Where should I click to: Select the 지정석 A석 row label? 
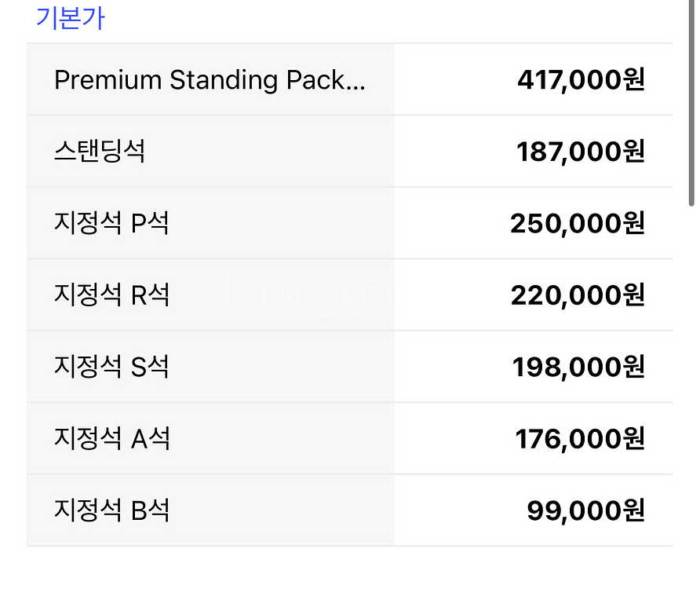click(x=111, y=438)
